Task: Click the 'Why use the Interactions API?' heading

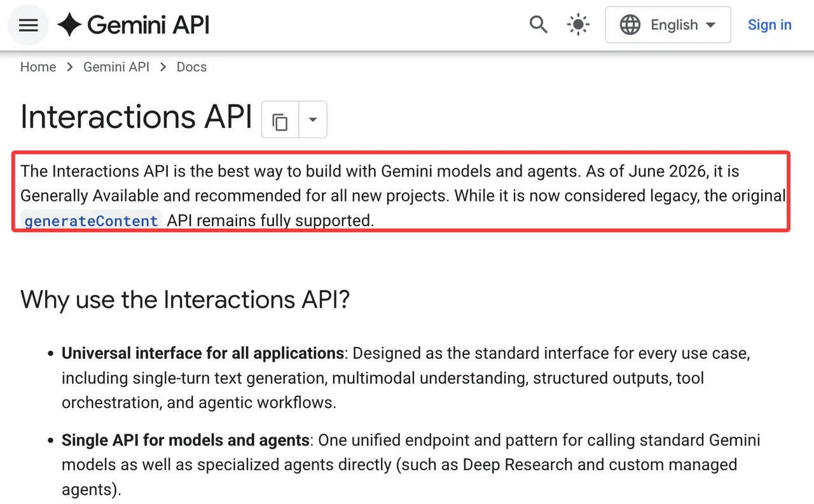Action: coord(185,299)
